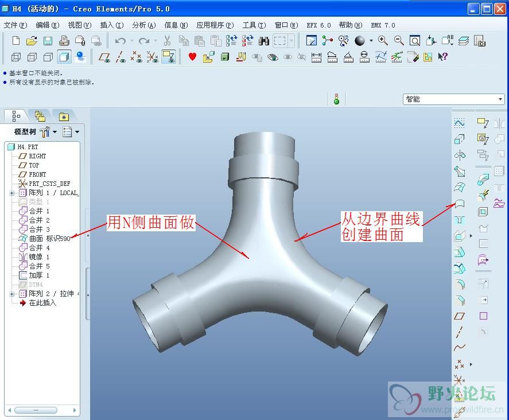509x420 pixels.
Task: Click the context help arrow icon
Action: [443, 57]
